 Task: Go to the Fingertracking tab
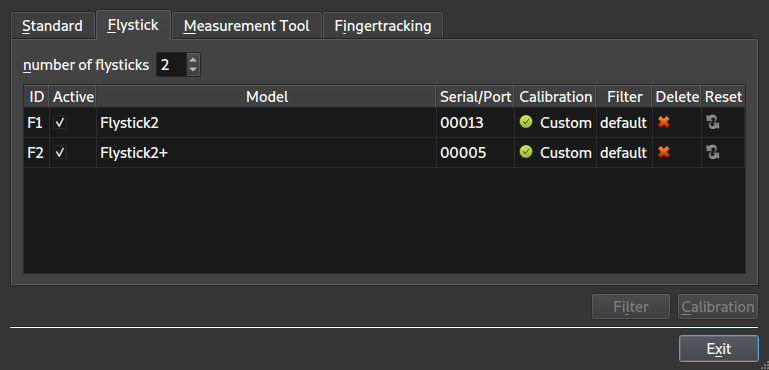(x=383, y=26)
